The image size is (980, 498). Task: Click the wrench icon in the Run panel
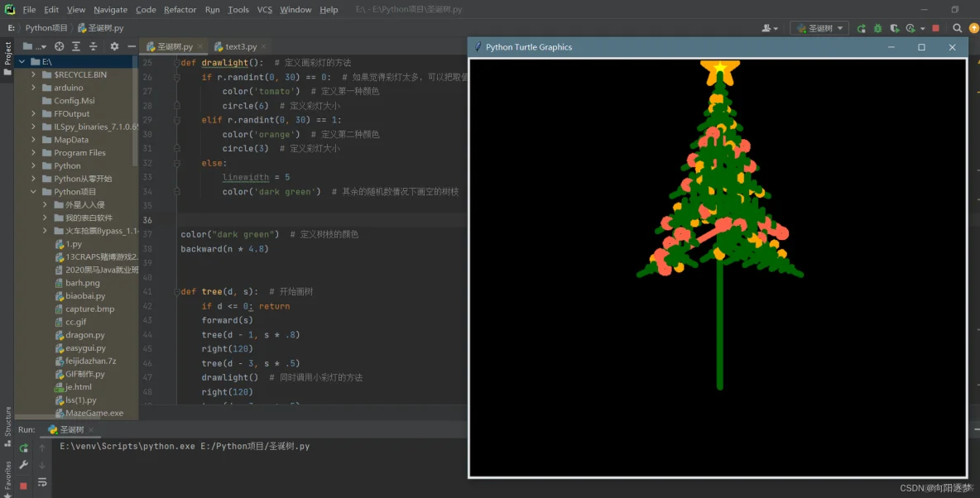(24, 465)
